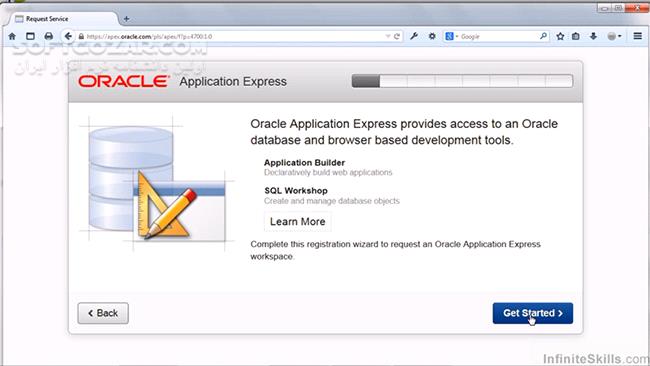The image size is (650, 366).
Task: Click the Application Express title text
Action: click(233, 82)
